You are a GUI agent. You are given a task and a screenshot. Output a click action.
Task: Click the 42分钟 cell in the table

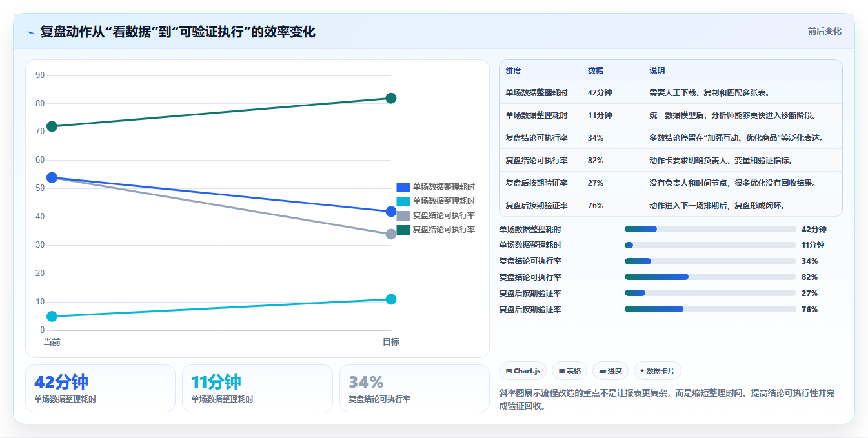click(x=600, y=93)
